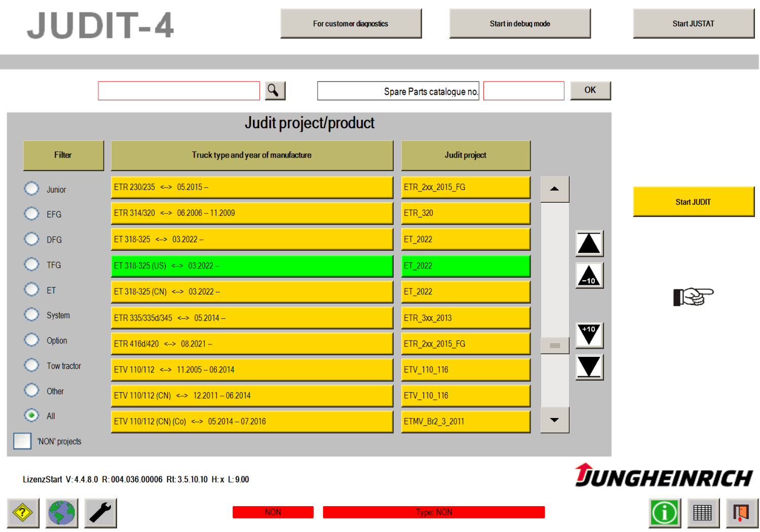Open the wrench settings icon
The width and height of the screenshot is (760, 532).
(x=100, y=513)
